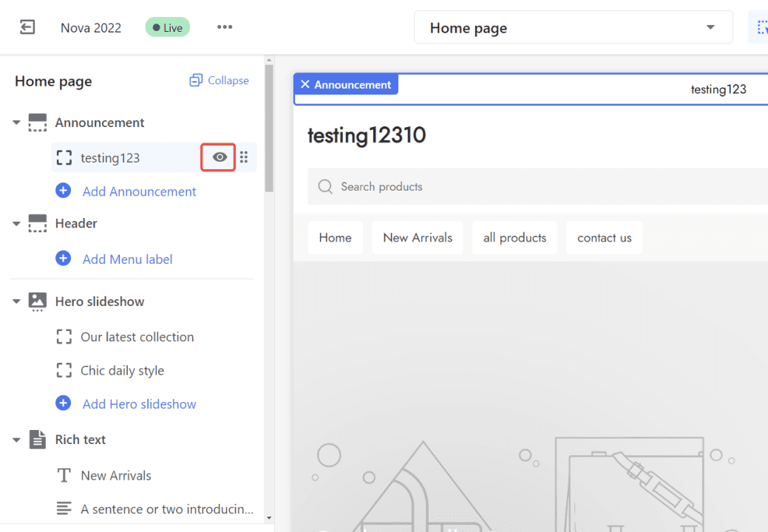
Task: Click plus icon for Add Hero slideshow
Action: [x=63, y=403]
